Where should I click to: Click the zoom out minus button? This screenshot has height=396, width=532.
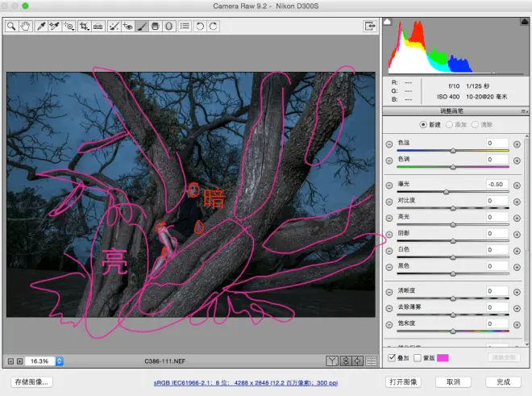pyautogui.click(x=10, y=361)
